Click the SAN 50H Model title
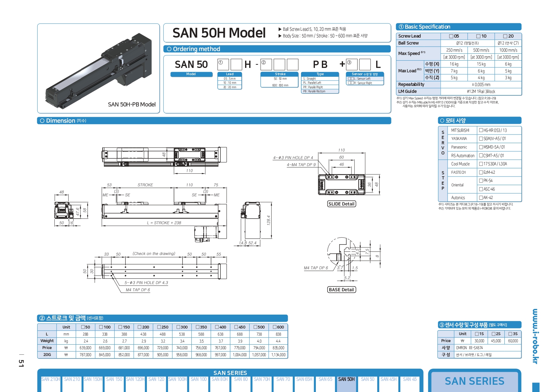Screen dimensions: 554x392 (x=219, y=33)
